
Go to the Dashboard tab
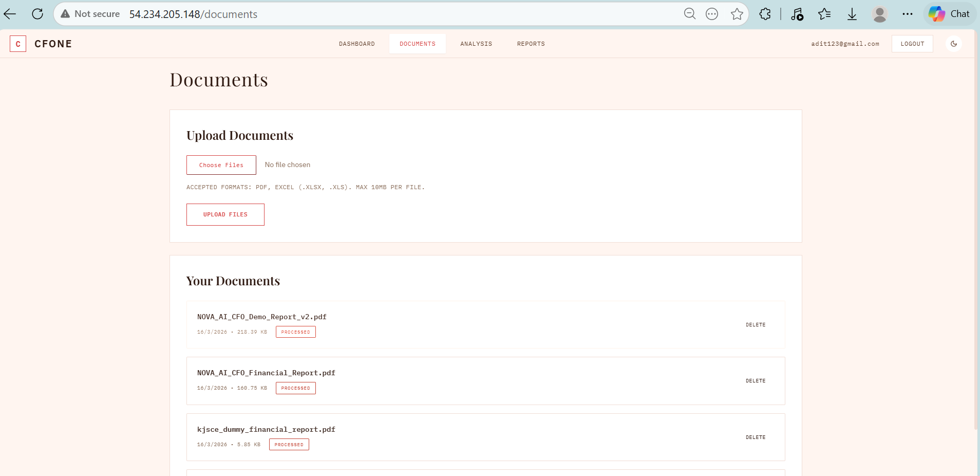(x=357, y=44)
